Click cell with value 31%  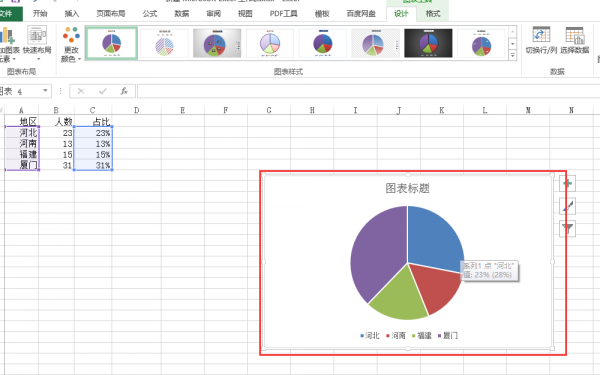click(x=93, y=165)
